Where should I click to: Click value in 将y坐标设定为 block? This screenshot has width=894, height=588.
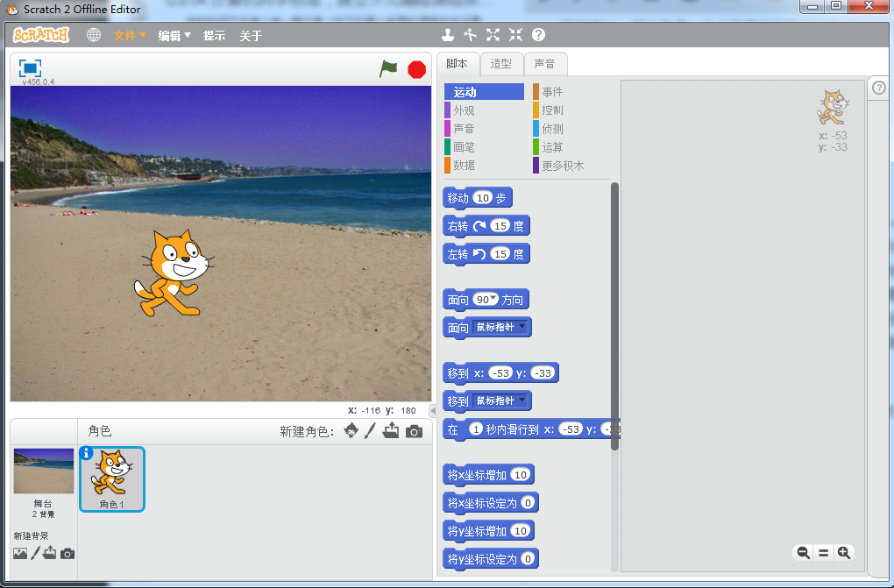[528, 558]
